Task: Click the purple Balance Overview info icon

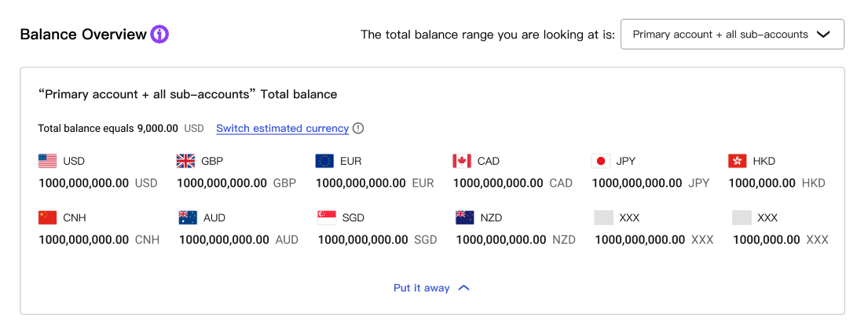Action: point(159,35)
